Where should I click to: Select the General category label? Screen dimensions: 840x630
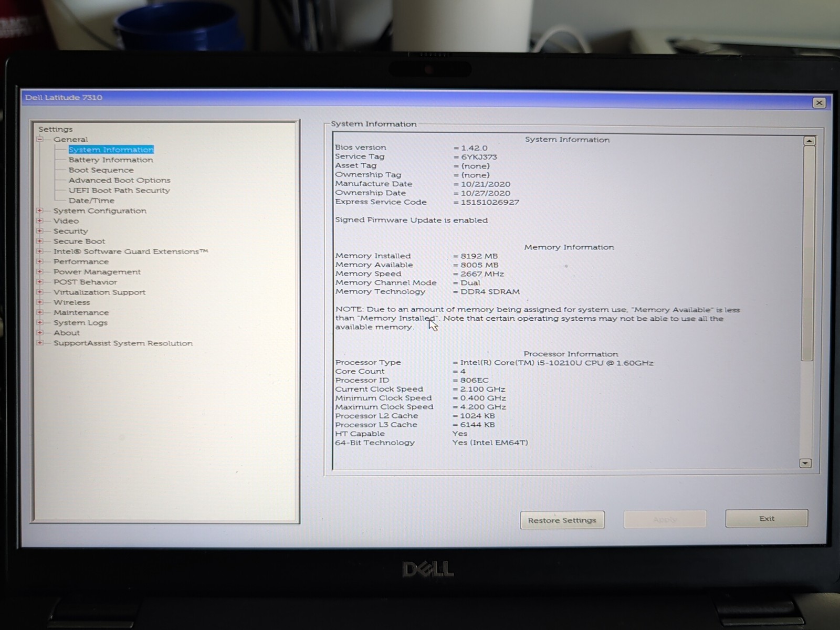coord(70,140)
